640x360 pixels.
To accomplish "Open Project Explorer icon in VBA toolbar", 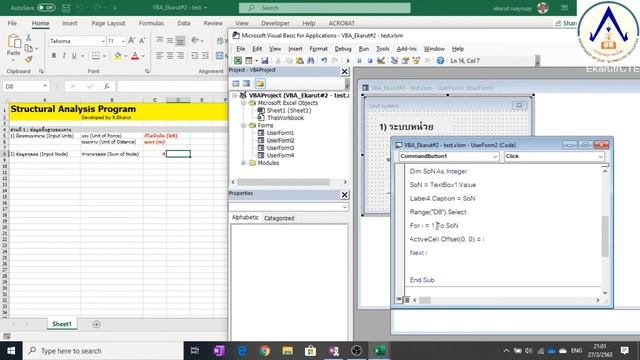I will click(394, 61).
